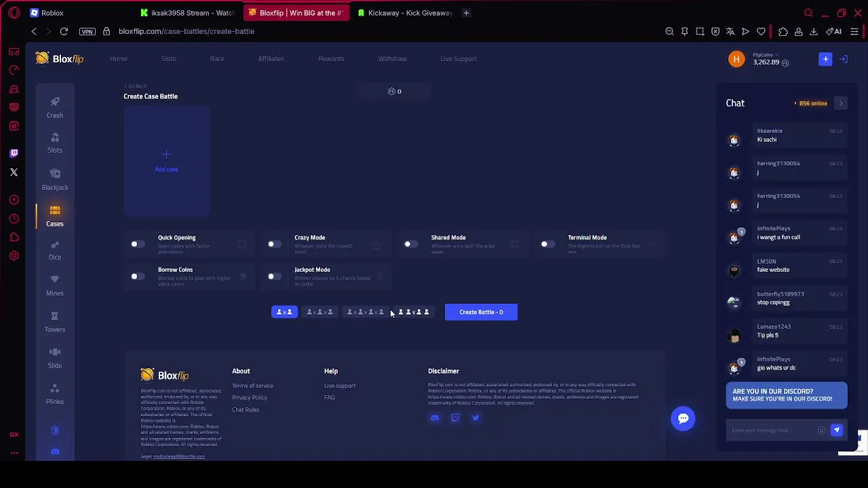The width and height of the screenshot is (868, 488).
Task: Click the chat message input field
Action: click(772, 430)
